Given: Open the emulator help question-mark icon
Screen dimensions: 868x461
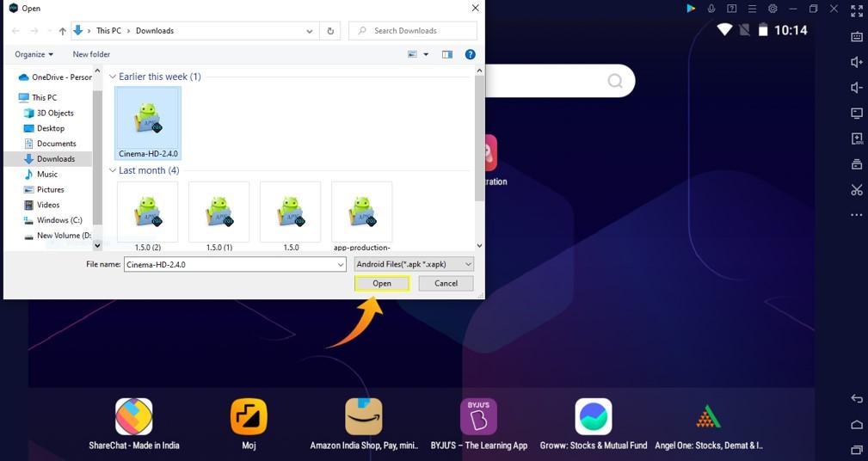Looking at the screenshot, I should [732, 9].
